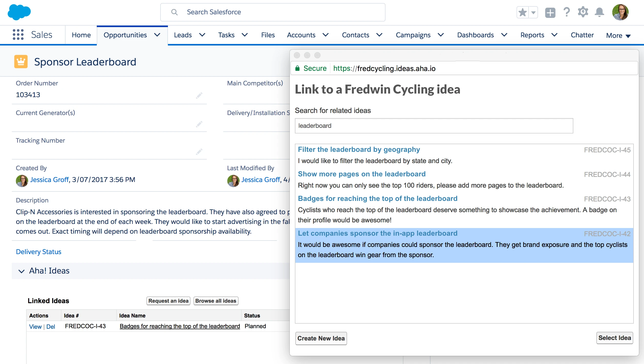Viewport: 644px width, 364px height.
Task: Click the Favorites star icon
Action: click(x=523, y=12)
